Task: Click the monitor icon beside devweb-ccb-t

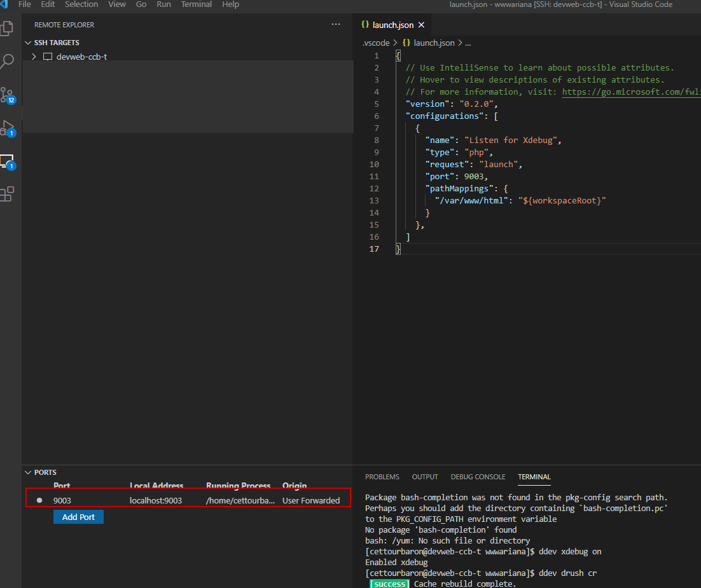Action: point(47,57)
